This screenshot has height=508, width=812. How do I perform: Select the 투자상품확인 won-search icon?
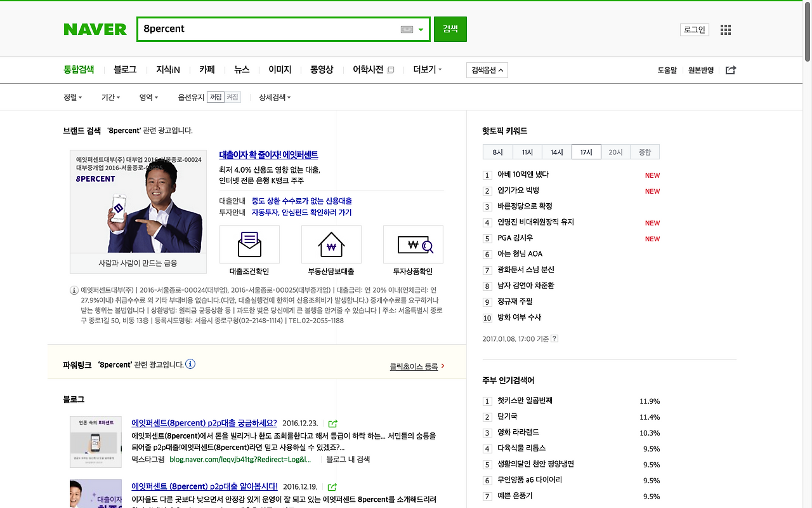413,244
